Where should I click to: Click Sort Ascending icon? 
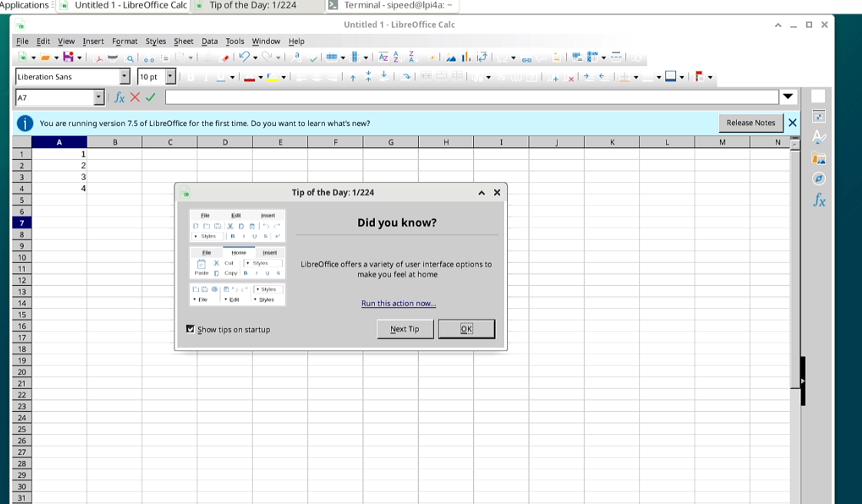[x=397, y=57]
